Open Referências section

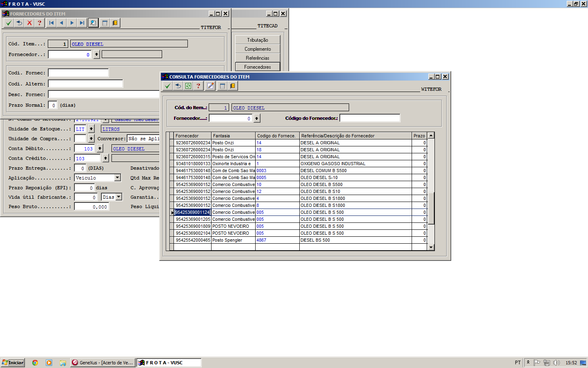258,58
